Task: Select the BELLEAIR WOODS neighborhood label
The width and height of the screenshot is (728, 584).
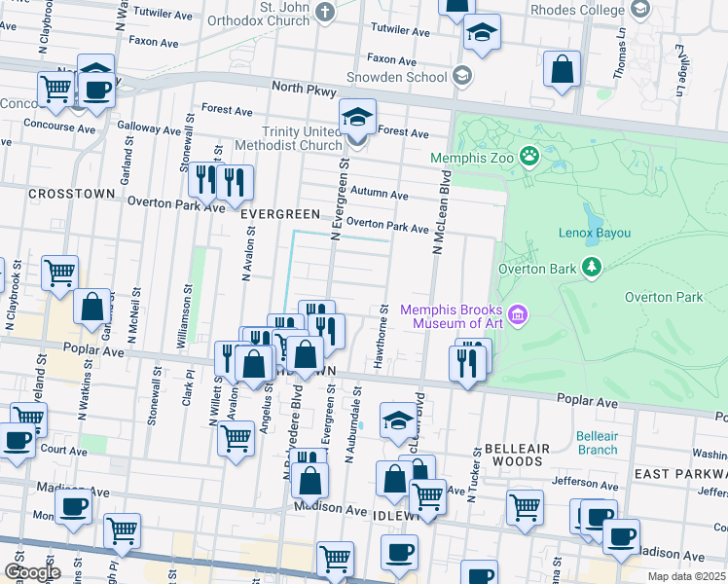Action: pyautogui.click(x=517, y=455)
